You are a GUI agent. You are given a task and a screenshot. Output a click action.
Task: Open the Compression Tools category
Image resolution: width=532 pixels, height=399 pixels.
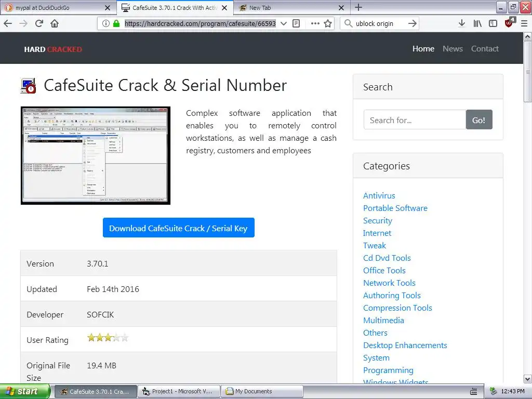coord(397,308)
